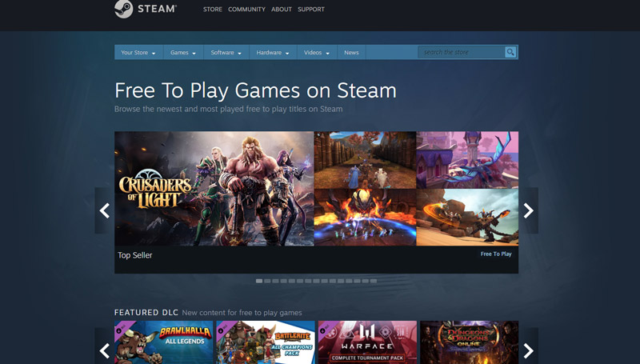The height and width of the screenshot is (364, 640).
Task: Select the first carousel page indicator
Action: pos(259,281)
